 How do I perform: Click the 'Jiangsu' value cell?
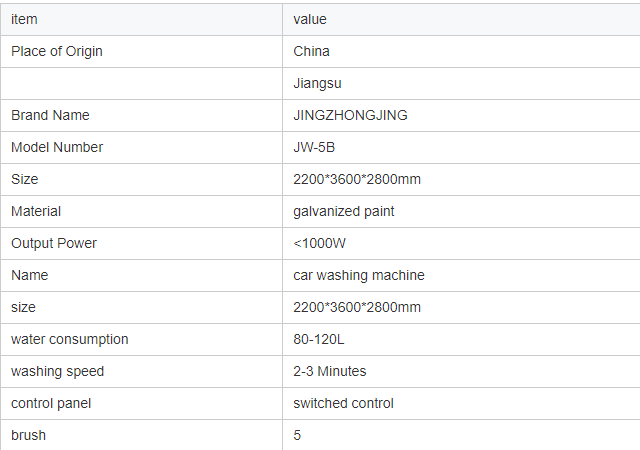pyautogui.click(x=317, y=83)
